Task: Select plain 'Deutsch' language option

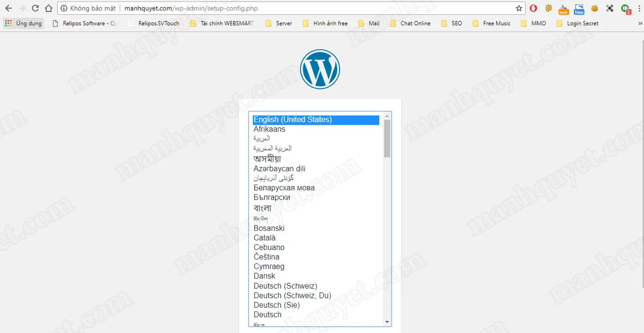Action: (x=316, y=315)
